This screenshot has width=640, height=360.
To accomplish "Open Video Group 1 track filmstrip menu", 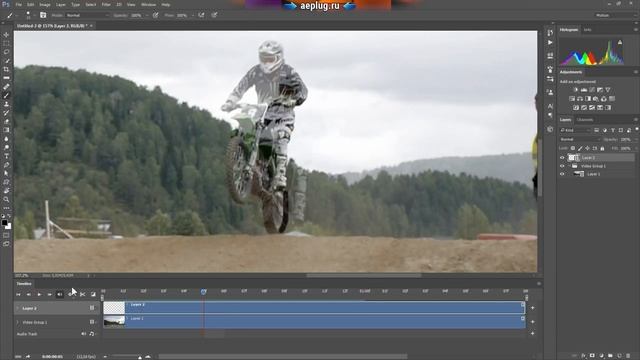I will click(92, 322).
